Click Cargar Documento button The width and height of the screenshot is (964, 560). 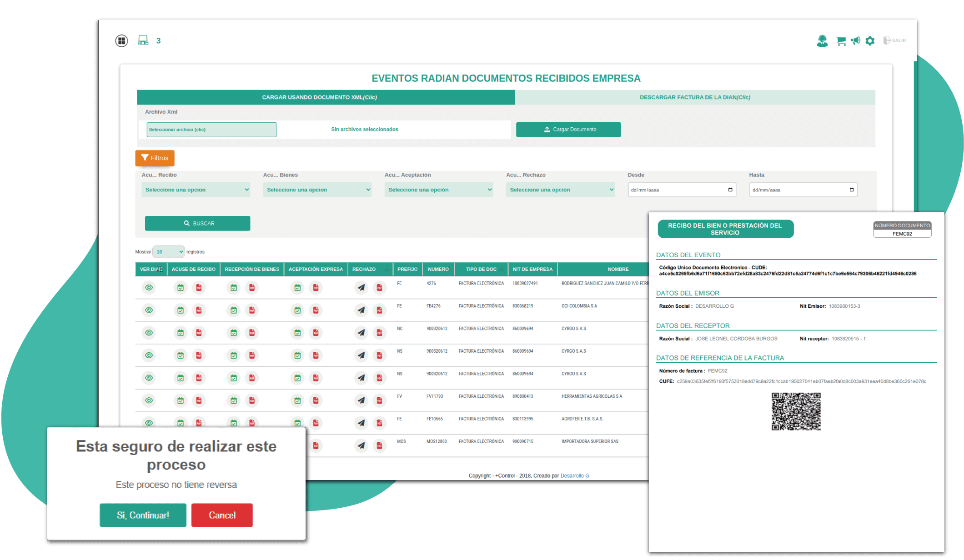click(x=568, y=130)
